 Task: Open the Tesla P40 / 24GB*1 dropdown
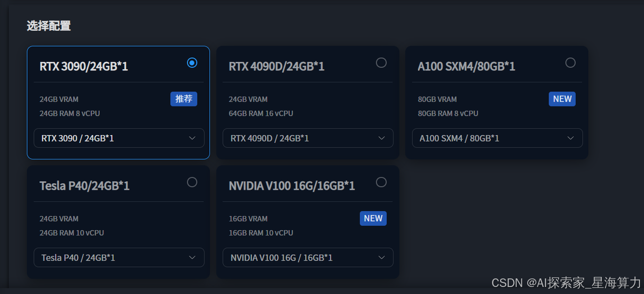[x=119, y=257]
